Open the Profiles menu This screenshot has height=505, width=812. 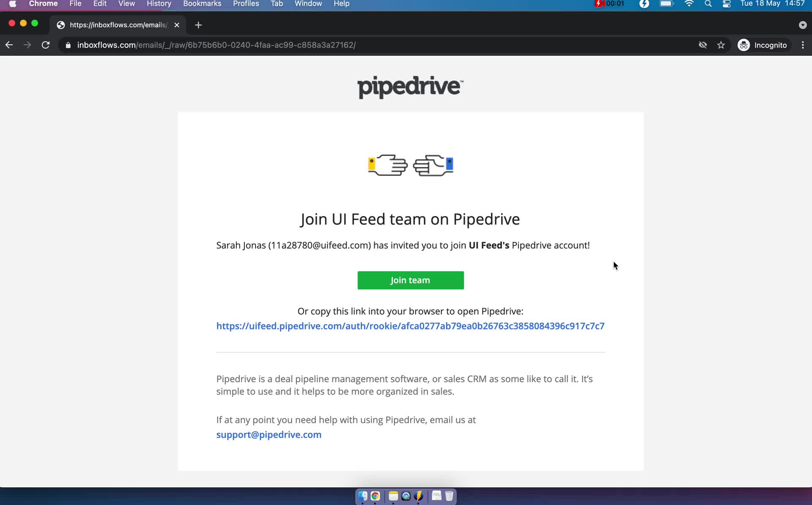pyautogui.click(x=246, y=4)
